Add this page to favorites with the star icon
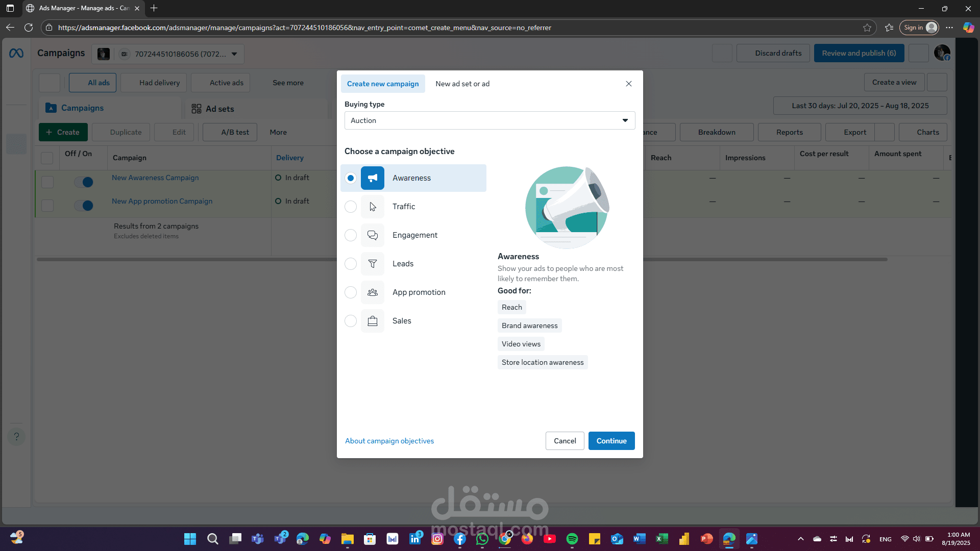980x551 pixels. coord(867,28)
